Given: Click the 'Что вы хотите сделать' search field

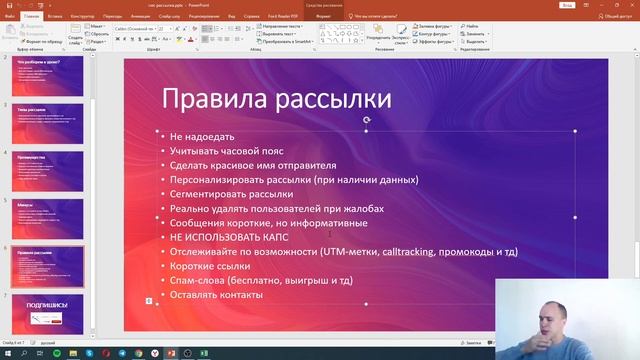Looking at the screenshot, I should 373,16.
